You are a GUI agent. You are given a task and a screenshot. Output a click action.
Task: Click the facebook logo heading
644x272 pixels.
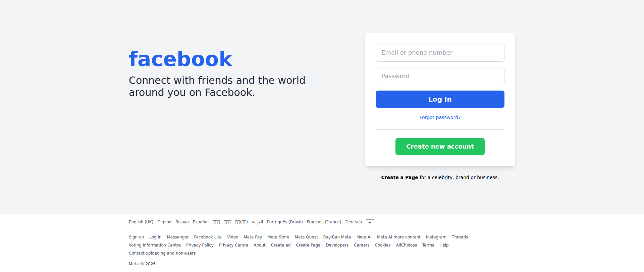(180, 59)
